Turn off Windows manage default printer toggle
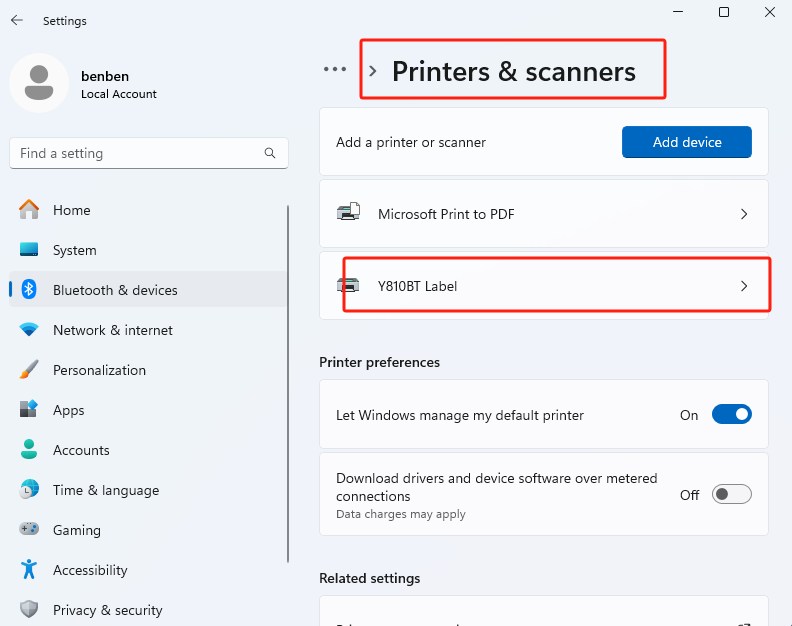This screenshot has width=792, height=626. 731,414
